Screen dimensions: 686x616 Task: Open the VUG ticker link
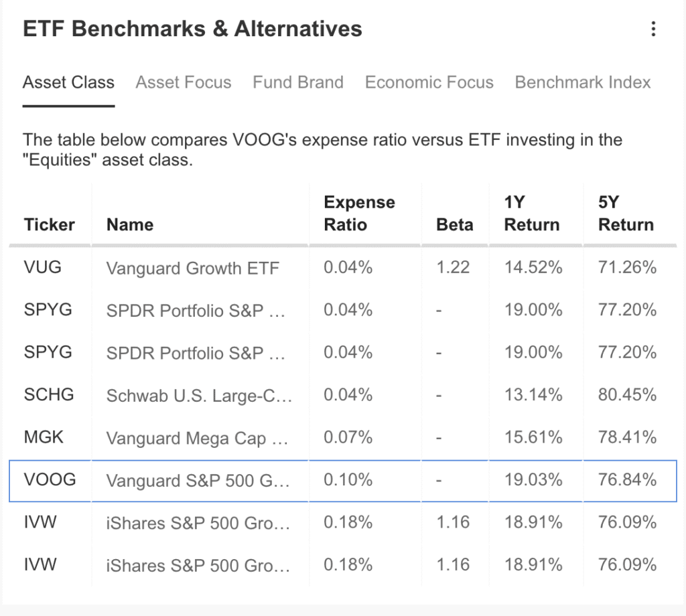tap(43, 268)
